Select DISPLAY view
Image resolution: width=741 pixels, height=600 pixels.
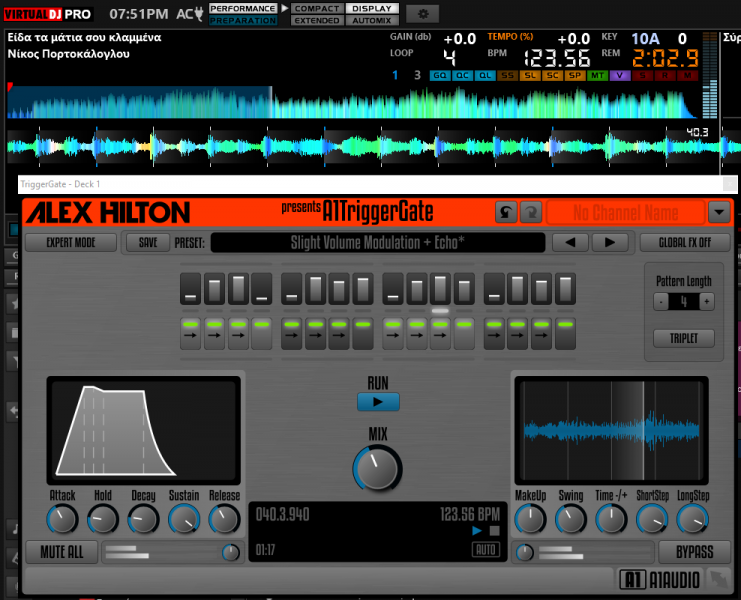372,9
